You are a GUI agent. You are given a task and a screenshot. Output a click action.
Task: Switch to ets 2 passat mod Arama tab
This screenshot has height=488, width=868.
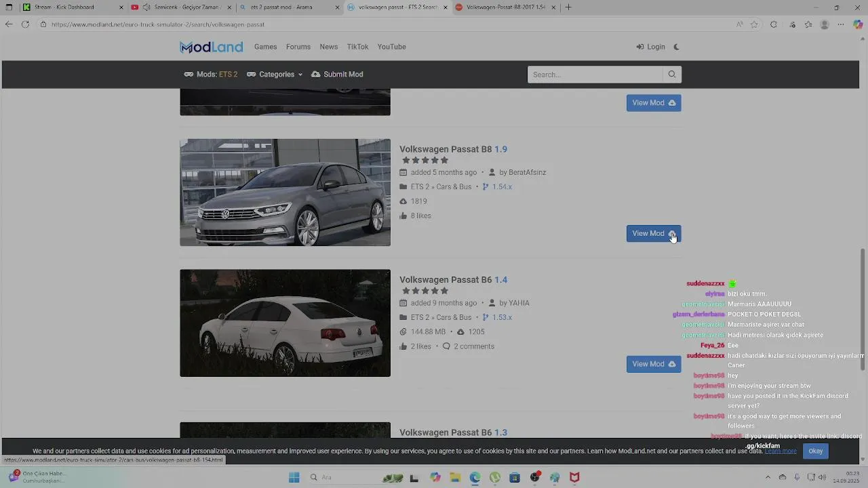tap(290, 7)
